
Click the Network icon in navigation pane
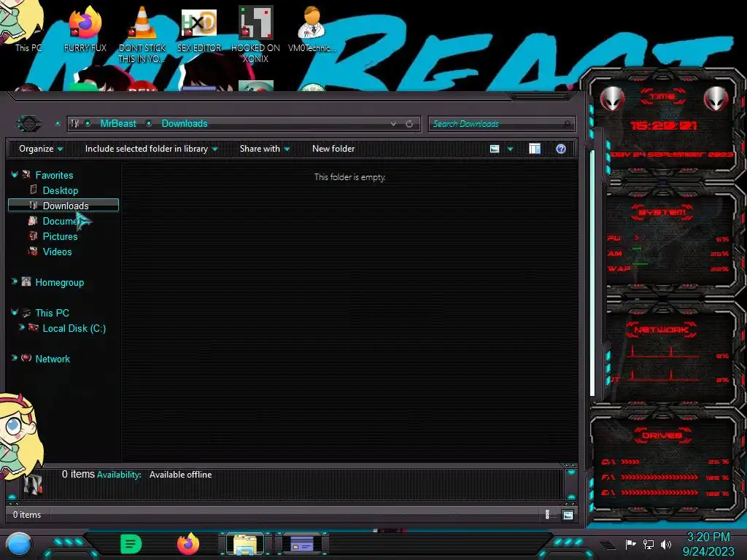click(x=26, y=358)
